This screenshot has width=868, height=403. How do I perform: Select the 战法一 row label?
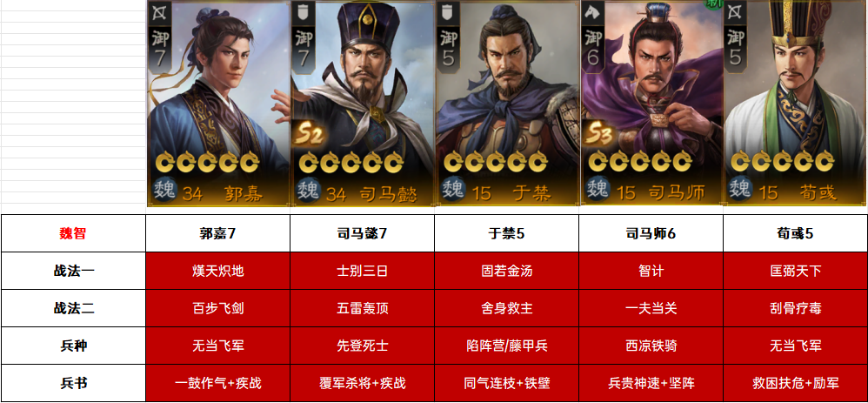[73, 271]
